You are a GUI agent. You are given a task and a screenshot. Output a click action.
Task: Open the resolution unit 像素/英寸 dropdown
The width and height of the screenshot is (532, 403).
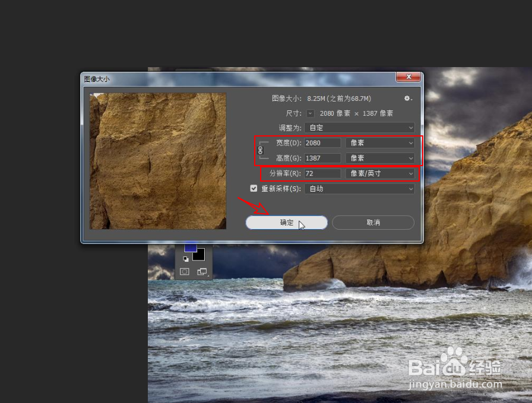pos(380,173)
